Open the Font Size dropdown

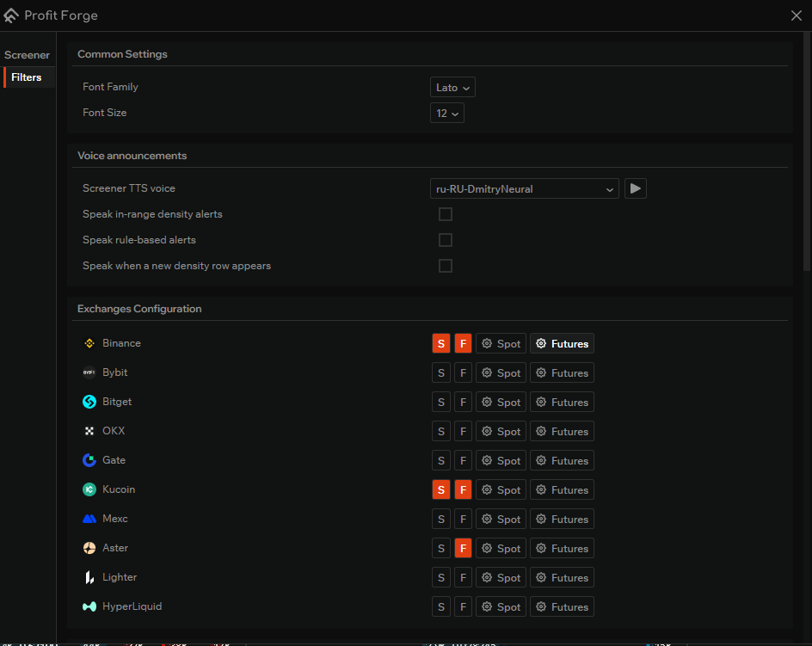447,113
